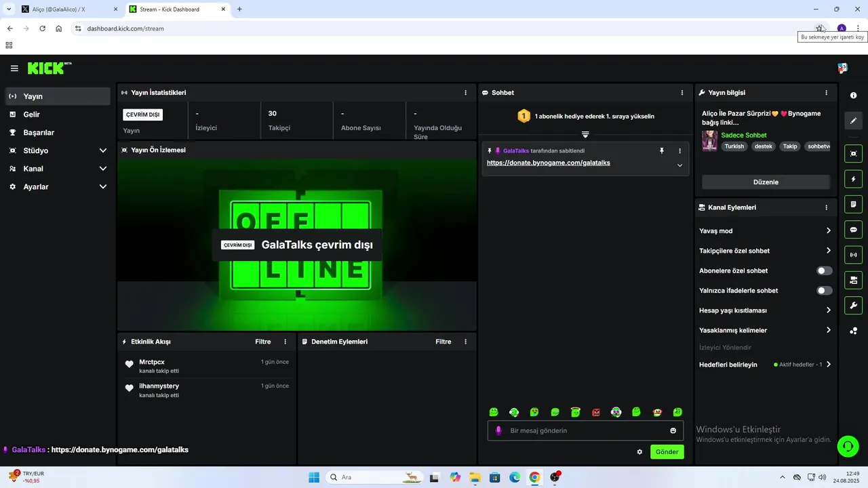This screenshot has height=488, width=868.
Task: Select Gelir in the left sidebar
Action: tap(58, 115)
